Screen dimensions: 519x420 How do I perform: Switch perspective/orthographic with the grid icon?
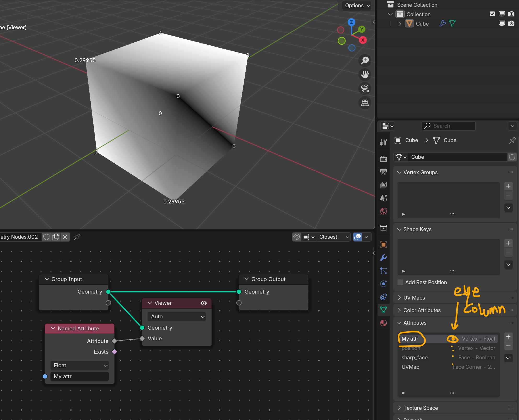[365, 103]
